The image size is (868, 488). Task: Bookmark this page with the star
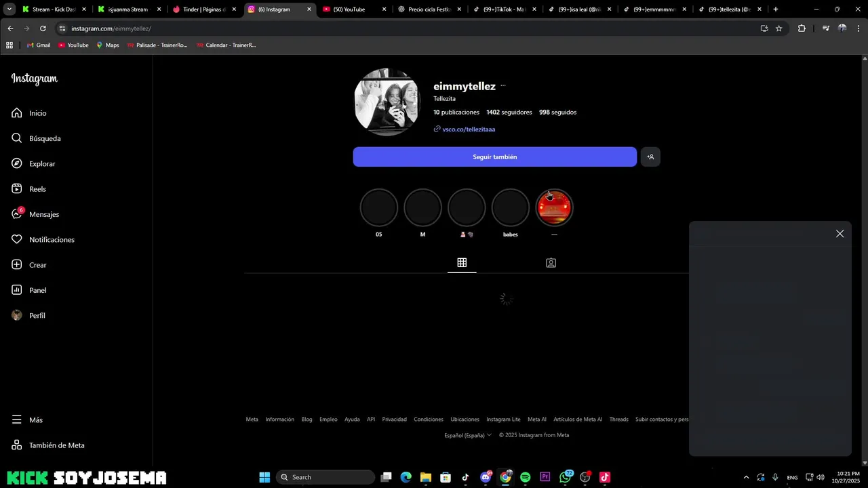pyautogui.click(x=779, y=28)
